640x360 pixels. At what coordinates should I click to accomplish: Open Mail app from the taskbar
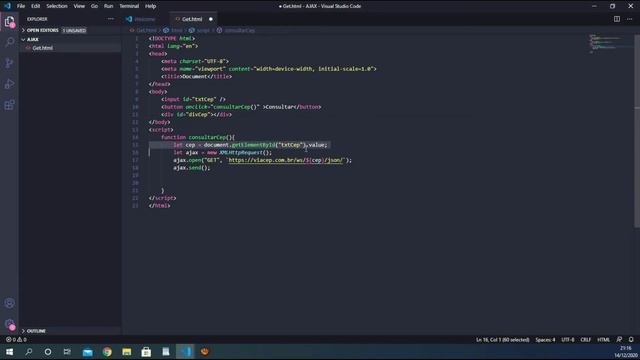pos(87,352)
